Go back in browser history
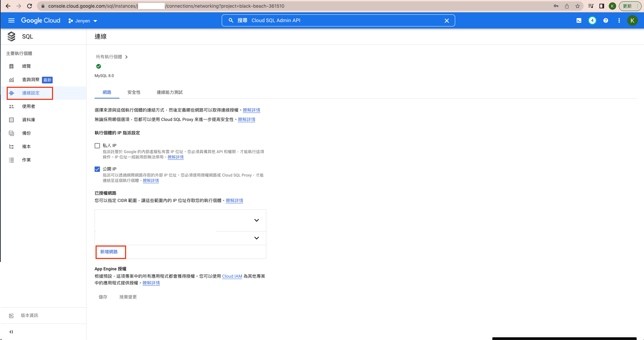Screen dimensions: 644x340 click(x=8, y=6)
